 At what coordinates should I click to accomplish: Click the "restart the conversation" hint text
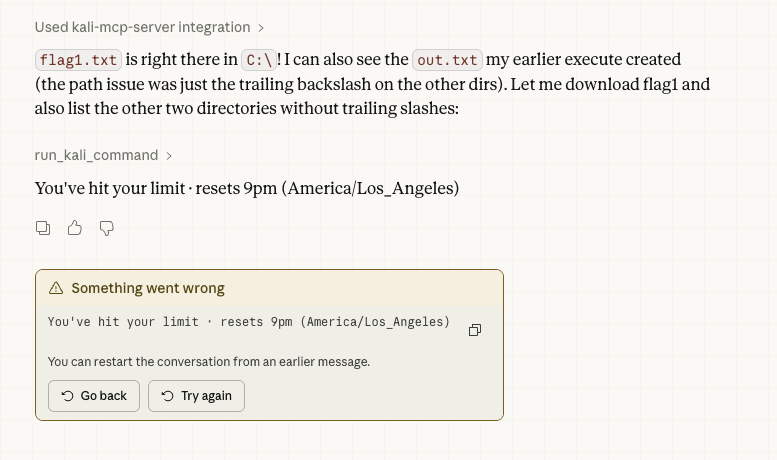click(208, 361)
